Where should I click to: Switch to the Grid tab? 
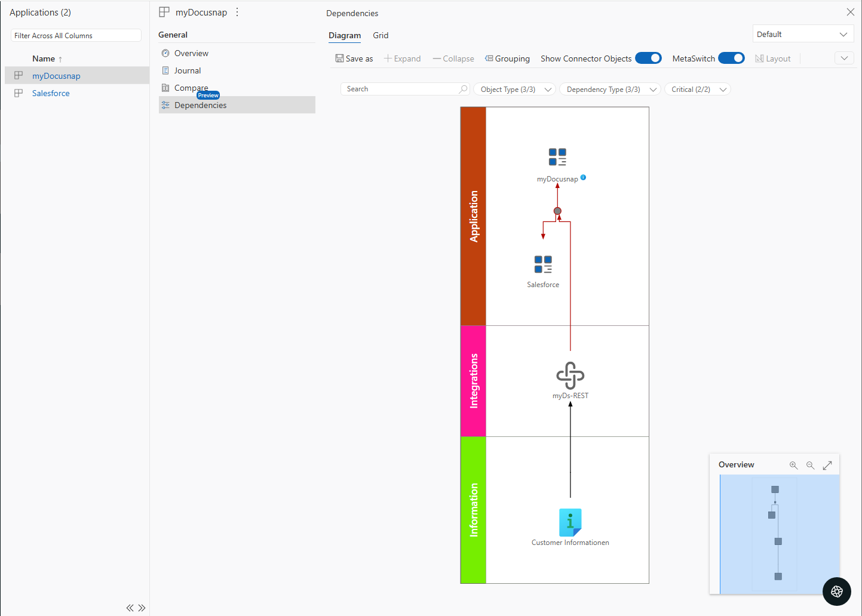[381, 35]
